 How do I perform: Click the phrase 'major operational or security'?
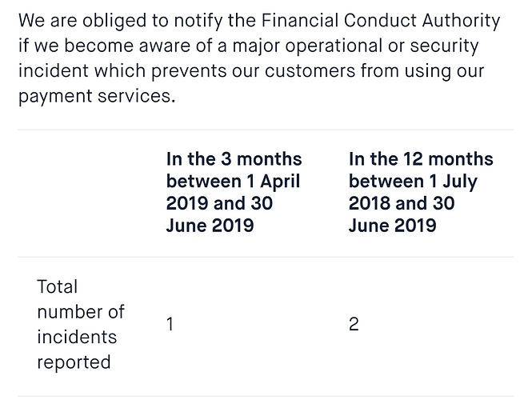[355, 46]
